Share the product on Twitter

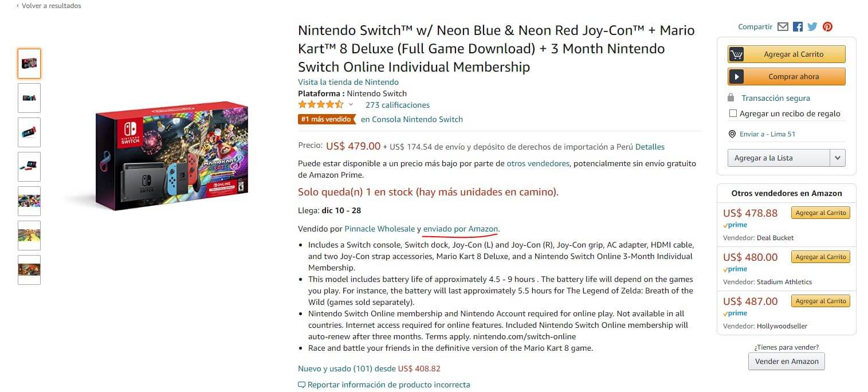[812, 27]
